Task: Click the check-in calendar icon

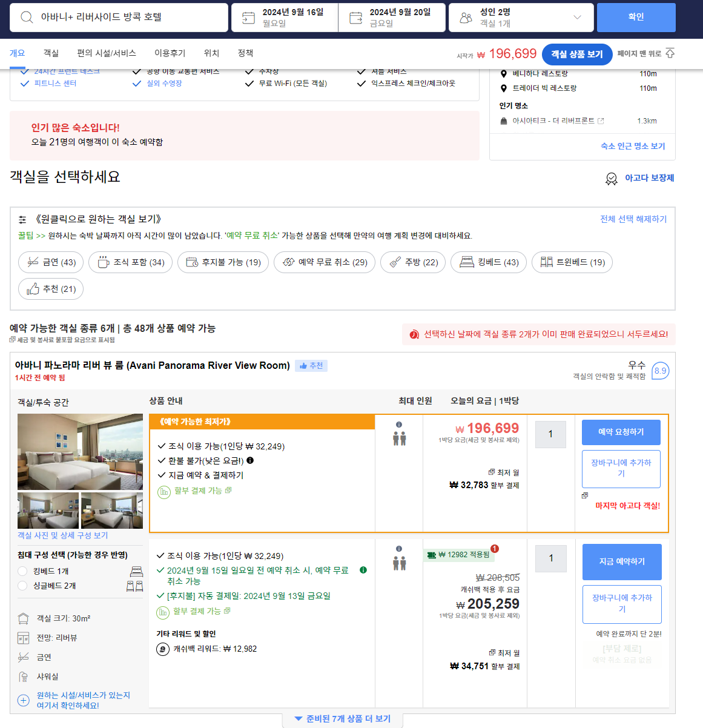Action: 248,18
